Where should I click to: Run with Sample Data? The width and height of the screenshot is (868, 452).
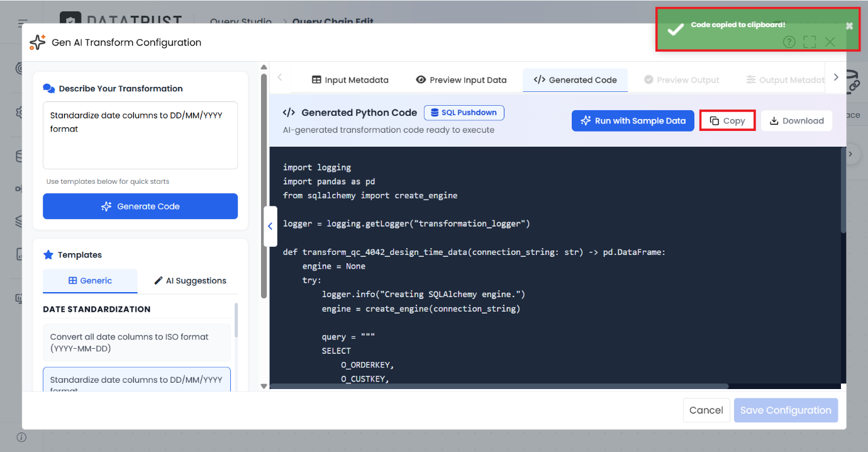[633, 121]
